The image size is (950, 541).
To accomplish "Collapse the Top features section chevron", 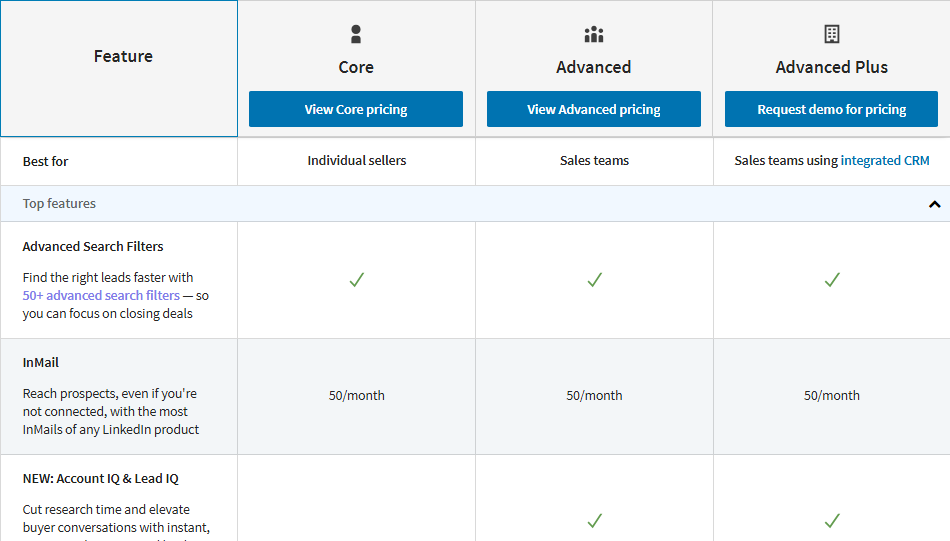I will click(934, 204).
